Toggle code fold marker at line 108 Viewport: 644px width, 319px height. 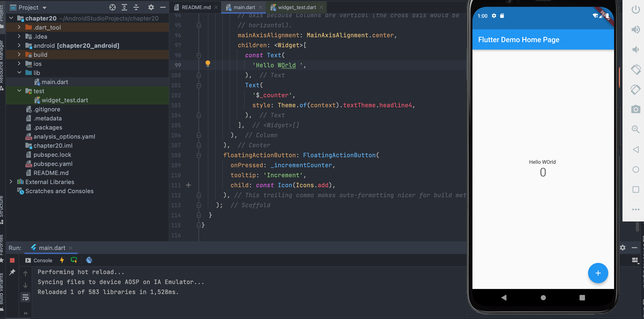pos(199,155)
